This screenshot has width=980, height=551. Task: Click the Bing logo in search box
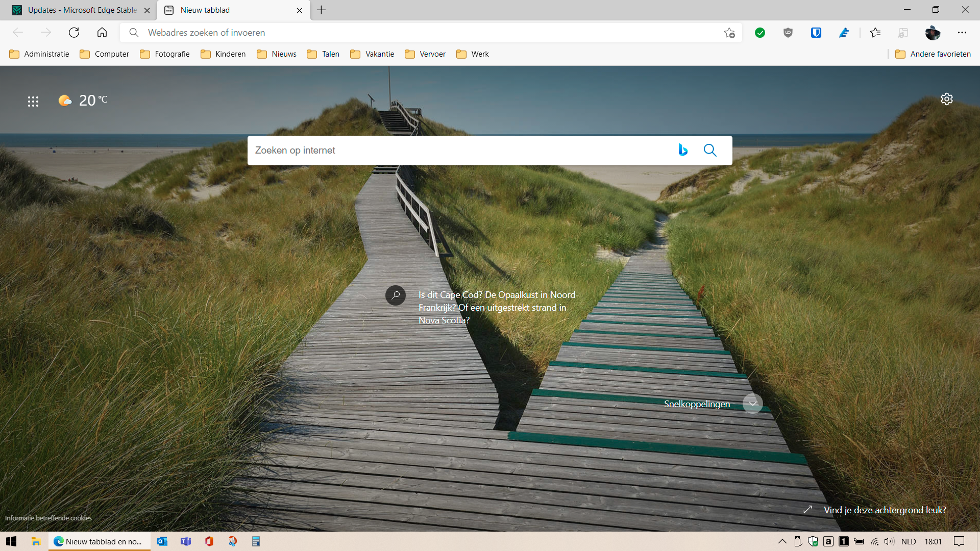(x=683, y=150)
